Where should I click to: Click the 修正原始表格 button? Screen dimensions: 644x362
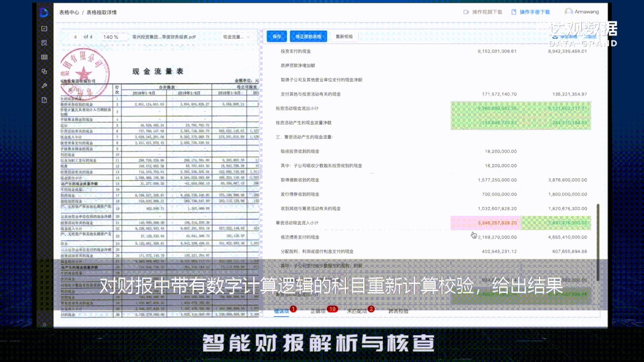point(309,36)
